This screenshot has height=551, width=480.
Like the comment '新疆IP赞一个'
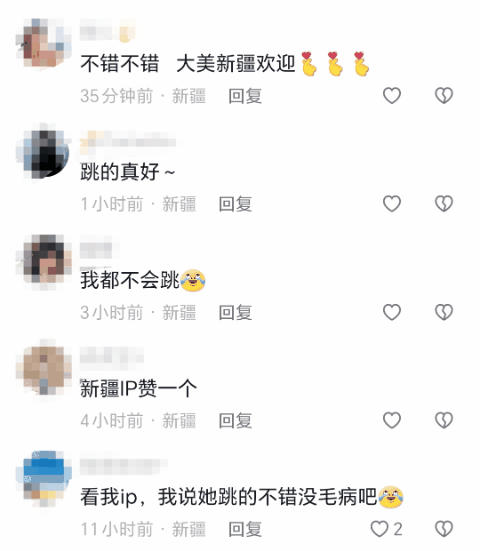392,421
